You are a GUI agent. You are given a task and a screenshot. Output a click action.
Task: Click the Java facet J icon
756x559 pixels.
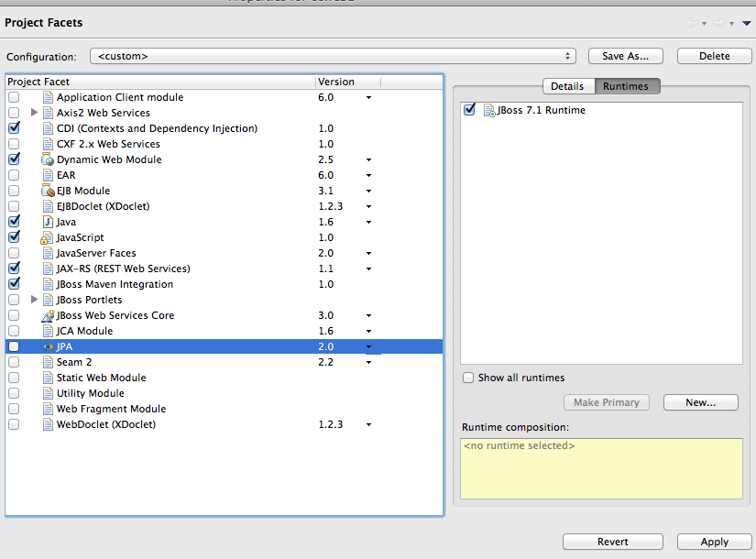point(48,222)
